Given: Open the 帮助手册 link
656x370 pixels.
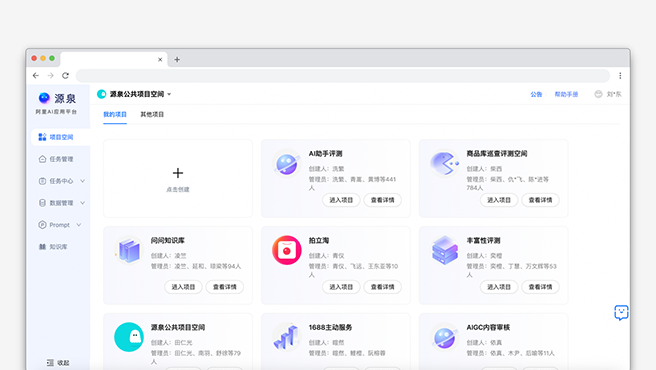Looking at the screenshot, I should 566,94.
